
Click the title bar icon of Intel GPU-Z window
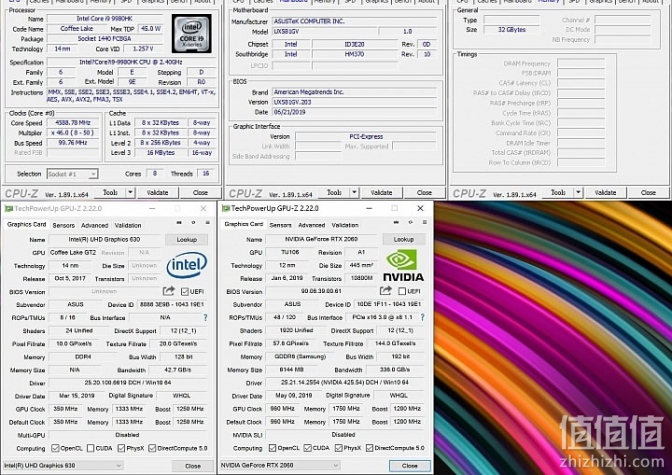coord(9,208)
